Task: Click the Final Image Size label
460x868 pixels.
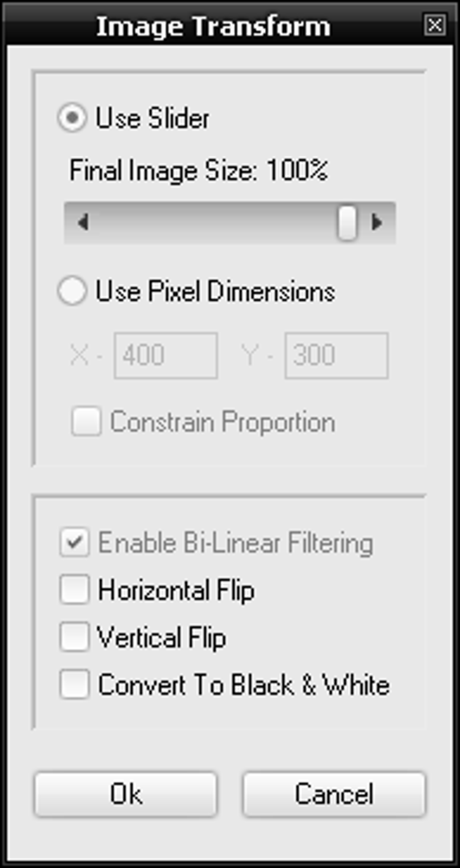Action: [x=198, y=171]
